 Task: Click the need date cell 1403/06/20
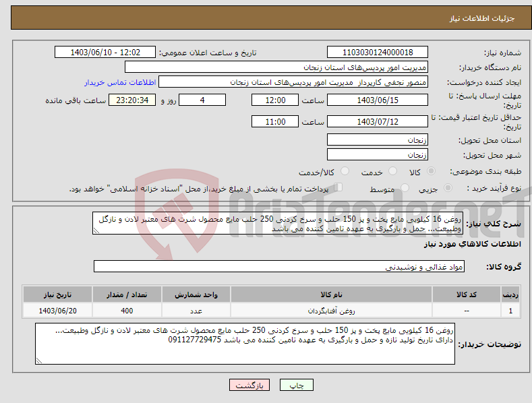pyautogui.click(x=58, y=311)
